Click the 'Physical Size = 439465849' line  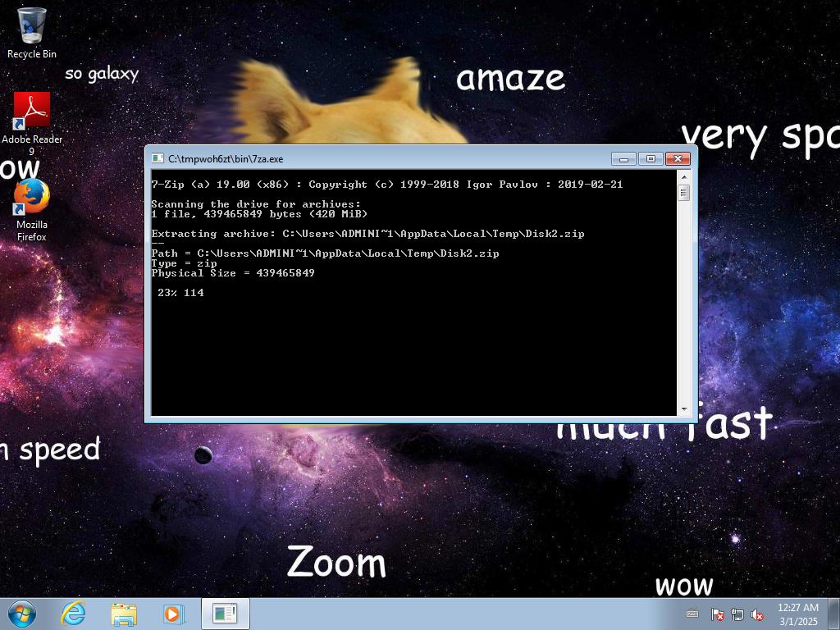[233, 272]
